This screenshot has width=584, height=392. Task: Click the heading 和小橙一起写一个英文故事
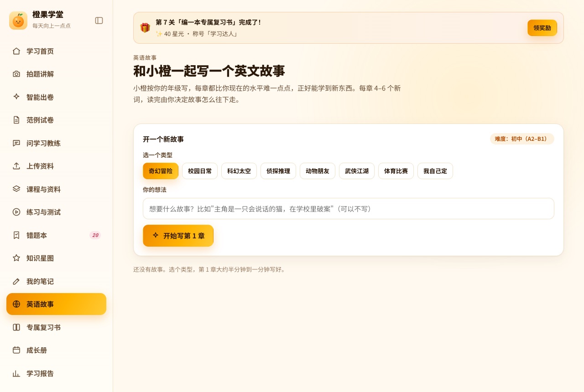[209, 71]
